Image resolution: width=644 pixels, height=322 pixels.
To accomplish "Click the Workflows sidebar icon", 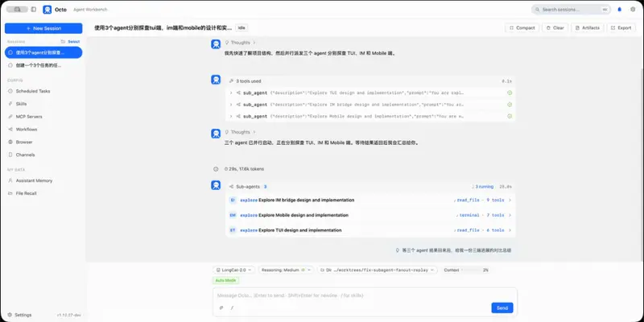I will click(x=10, y=130).
